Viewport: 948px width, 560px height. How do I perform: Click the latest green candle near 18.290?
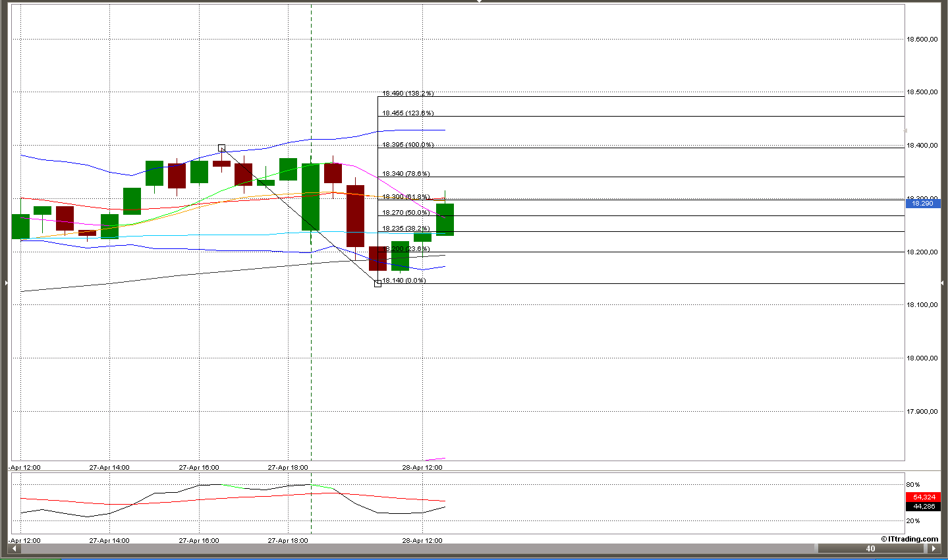(x=445, y=219)
